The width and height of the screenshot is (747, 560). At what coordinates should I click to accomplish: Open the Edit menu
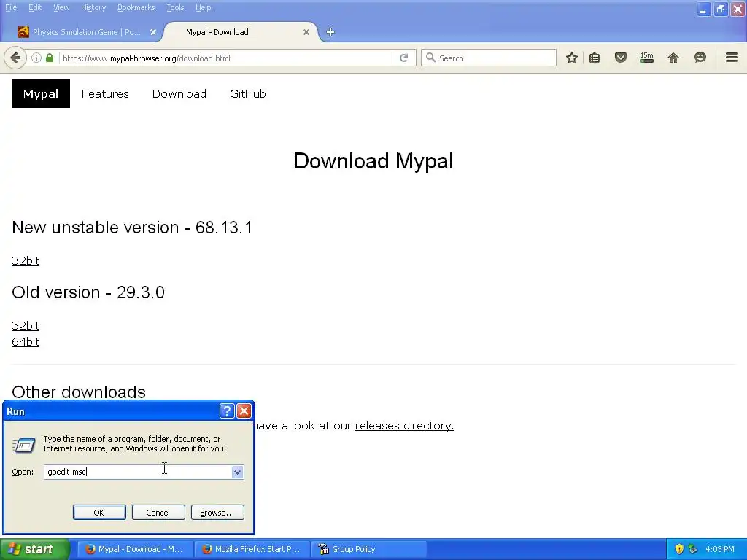coord(35,7)
